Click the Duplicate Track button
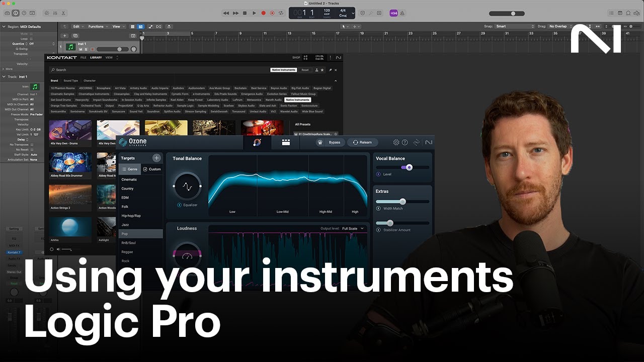 coord(75,36)
